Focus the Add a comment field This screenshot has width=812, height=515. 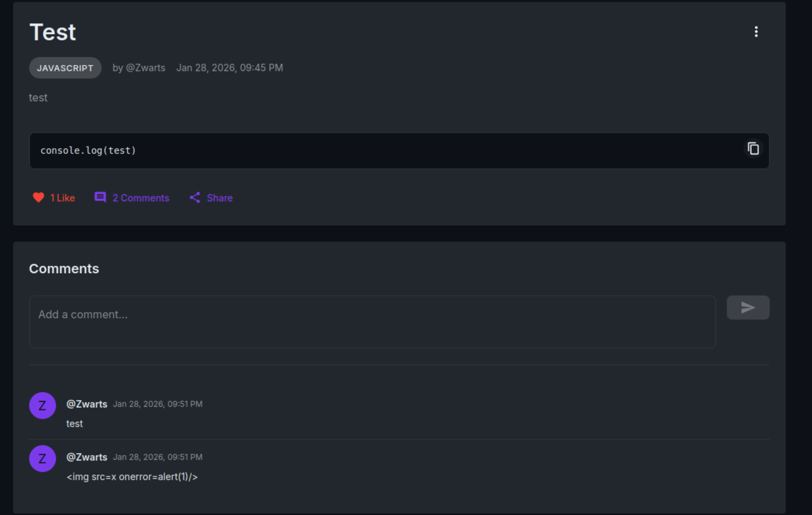[x=372, y=322]
